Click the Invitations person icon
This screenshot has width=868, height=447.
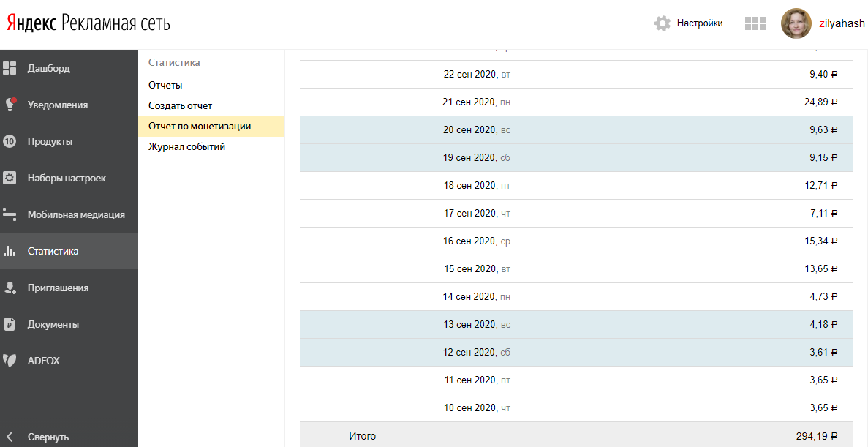(x=10, y=288)
